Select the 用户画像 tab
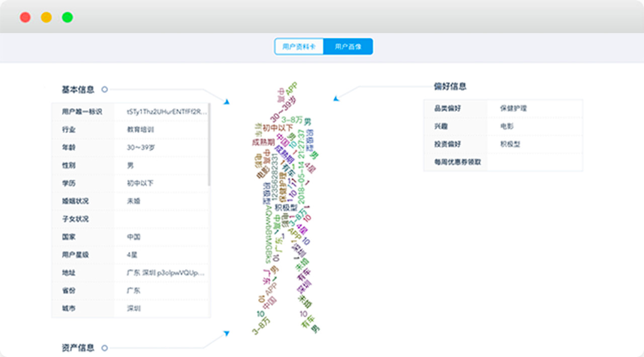 click(348, 47)
